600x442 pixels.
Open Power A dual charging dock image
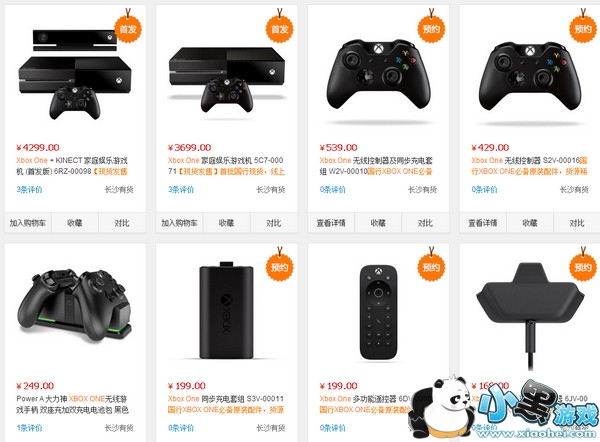click(x=75, y=305)
